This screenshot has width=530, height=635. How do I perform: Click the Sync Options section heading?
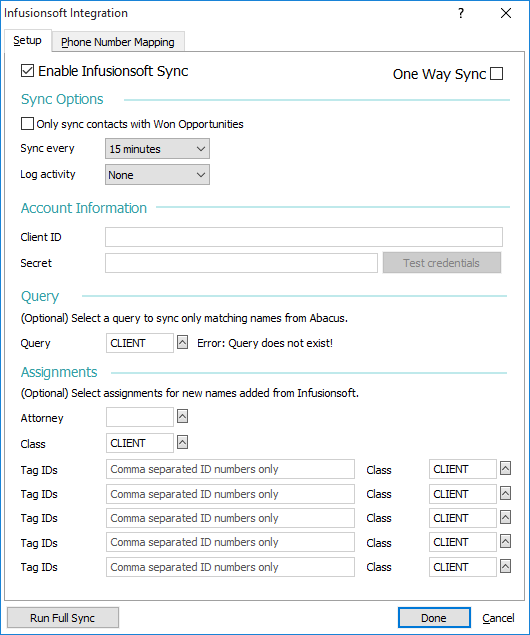pyautogui.click(x=62, y=99)
